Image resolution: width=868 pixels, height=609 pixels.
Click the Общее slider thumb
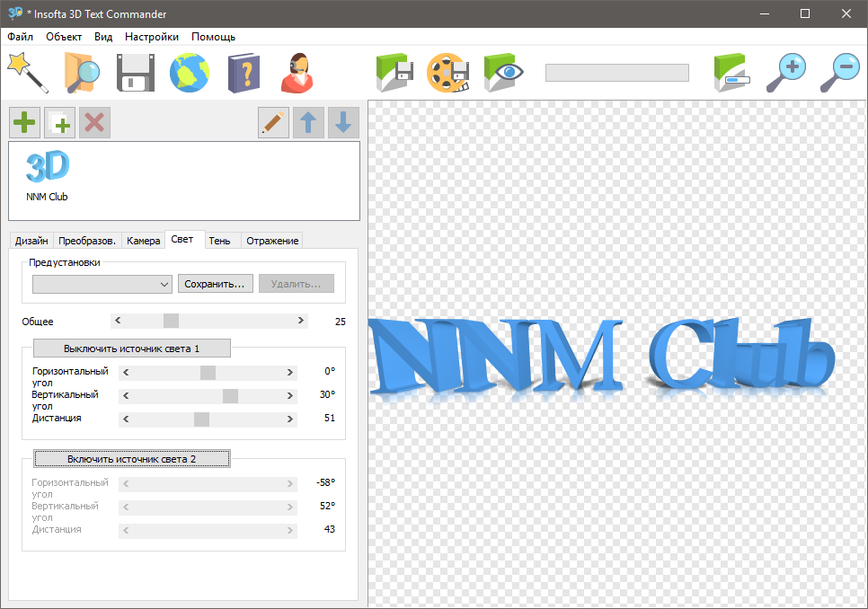coord(171,321)
